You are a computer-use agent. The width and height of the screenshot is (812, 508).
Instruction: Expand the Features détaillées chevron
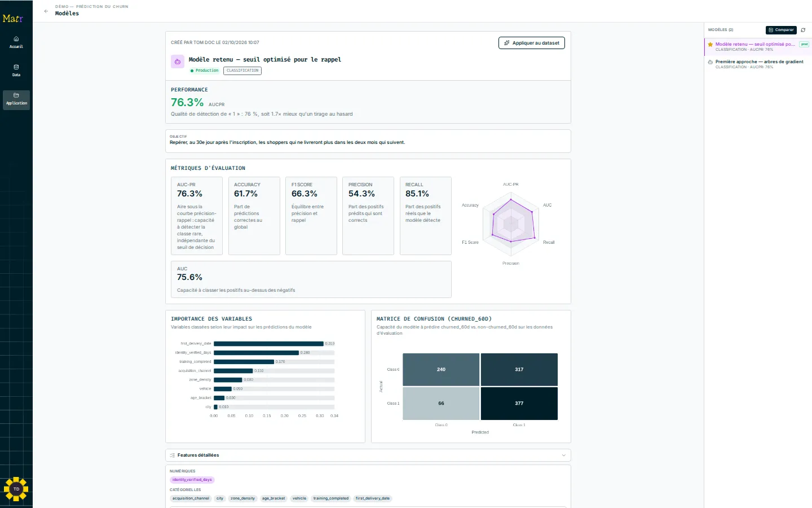(x=563, y=455)
